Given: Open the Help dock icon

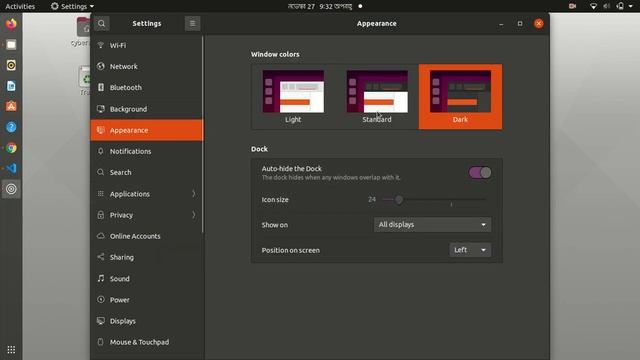Looking at the screenshot, I should tap(11, 127).
